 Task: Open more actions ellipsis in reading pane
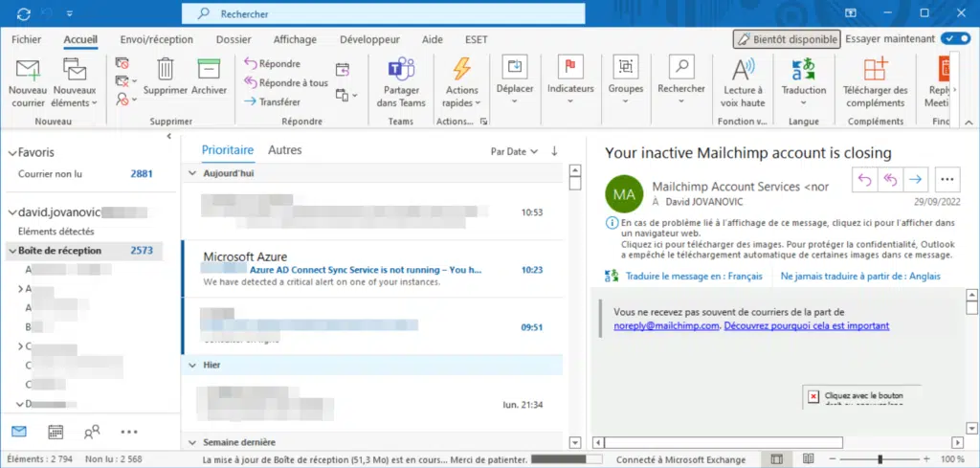pos(947,179)
